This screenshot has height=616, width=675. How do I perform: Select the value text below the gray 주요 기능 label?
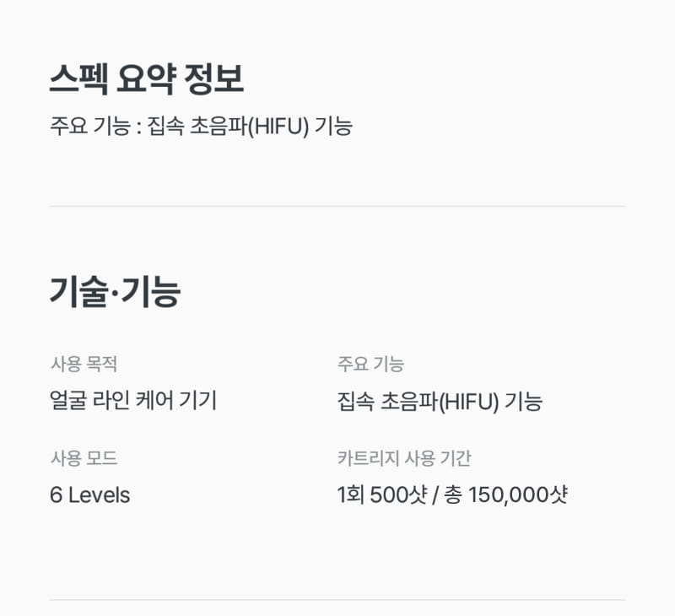(x=439, y=402)
